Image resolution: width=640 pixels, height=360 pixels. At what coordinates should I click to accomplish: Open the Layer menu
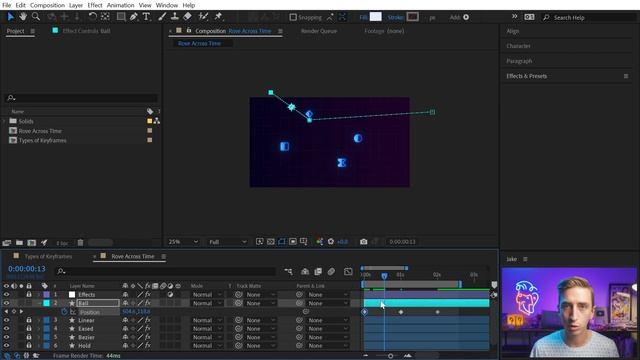[x=76, y=5]
